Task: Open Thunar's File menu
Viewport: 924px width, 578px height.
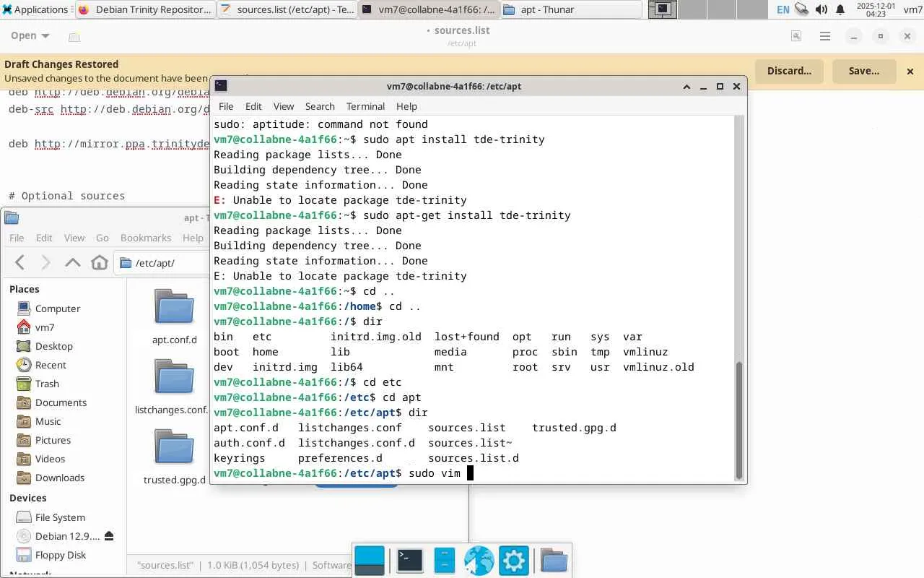Action: [17, 238]
